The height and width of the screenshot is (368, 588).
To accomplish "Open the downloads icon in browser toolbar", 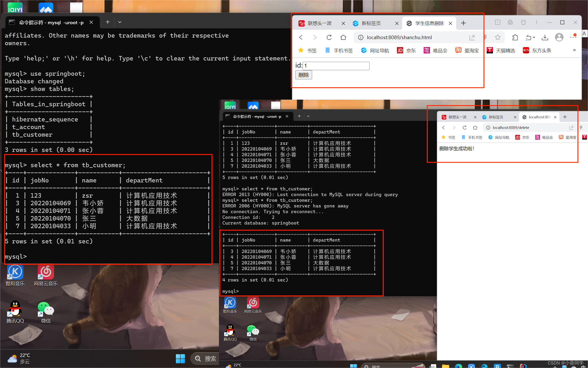I will [x=545, y=37].
